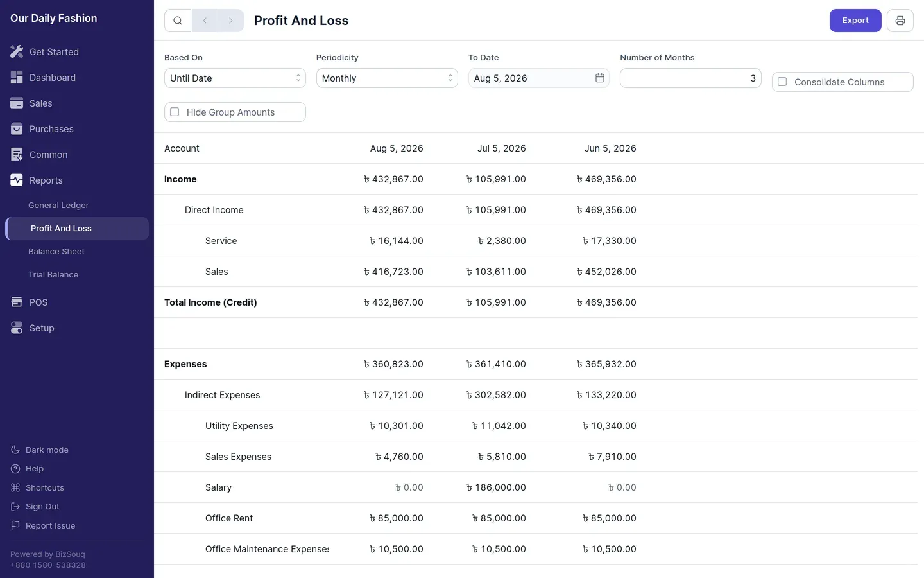Viewport: 924px width, 578px height.
Task: Open the Periodicity dropdown
Action: [387, 78]
